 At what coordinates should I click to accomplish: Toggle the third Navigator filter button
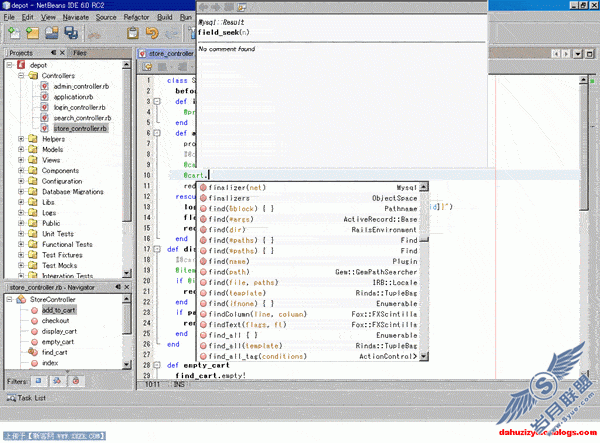coord(76,381)
